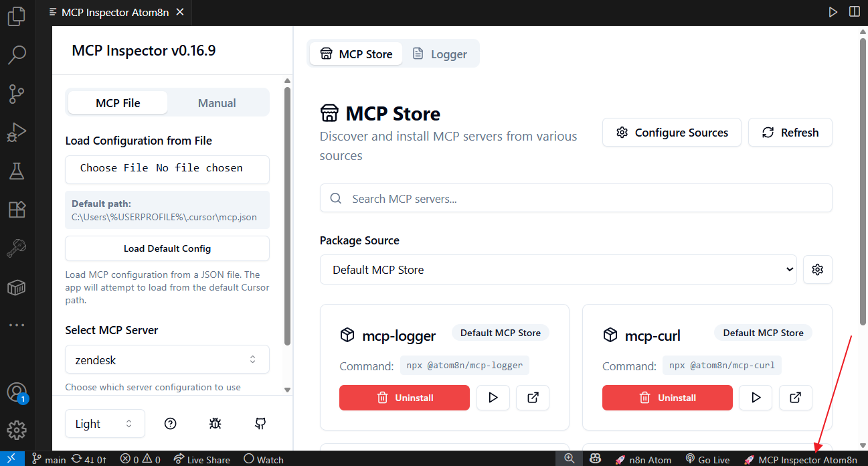Click the Default MCP Store badge on mcp-curl
This screenshot has height=466, width=868.
pos(764,333)
